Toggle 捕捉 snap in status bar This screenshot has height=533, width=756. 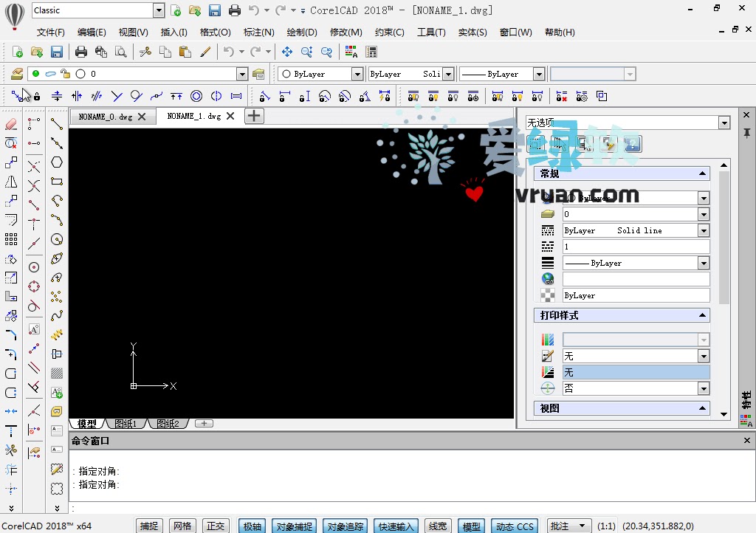coord(149,526)
